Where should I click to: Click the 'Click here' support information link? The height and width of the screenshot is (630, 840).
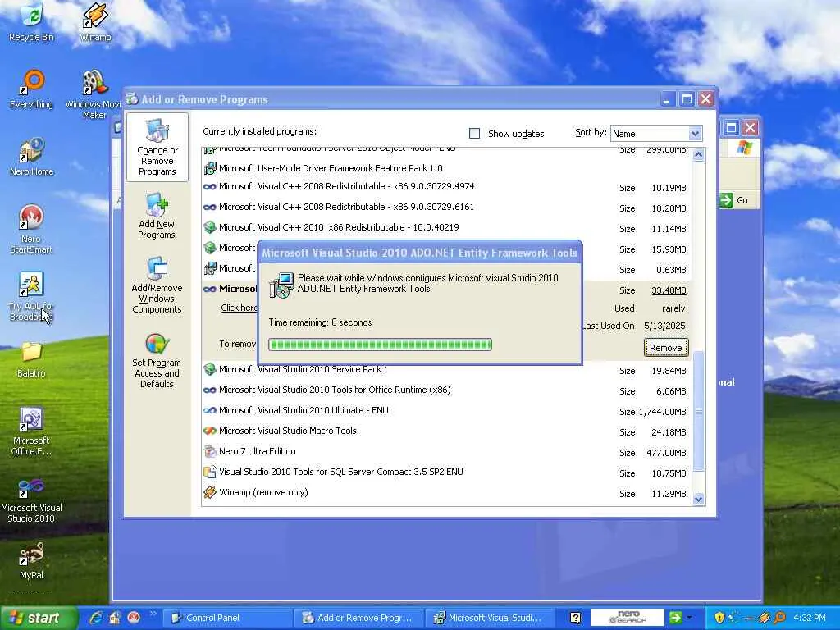[239, 308]
